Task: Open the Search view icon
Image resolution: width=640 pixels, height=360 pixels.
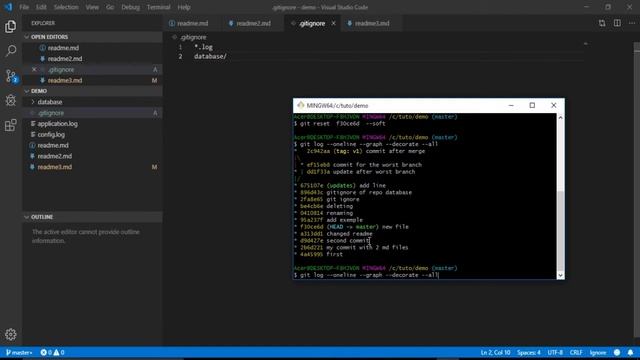Action: click(11, 51)
